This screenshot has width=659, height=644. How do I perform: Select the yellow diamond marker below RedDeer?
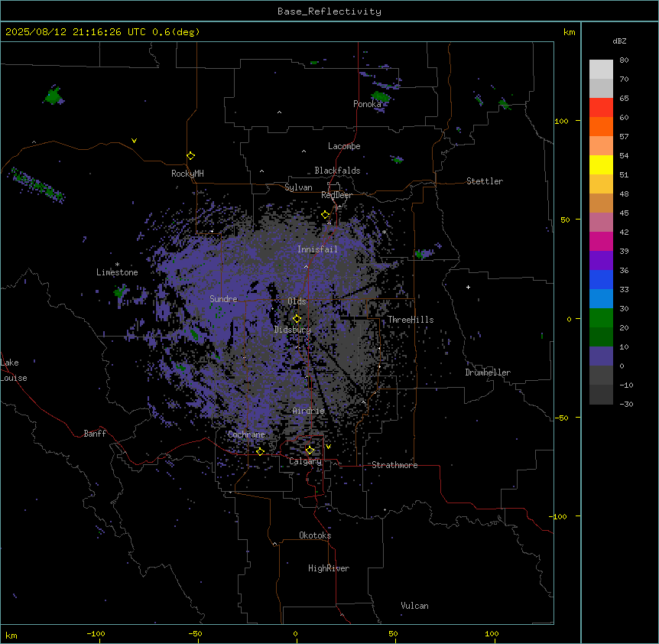tap(326, 215)
